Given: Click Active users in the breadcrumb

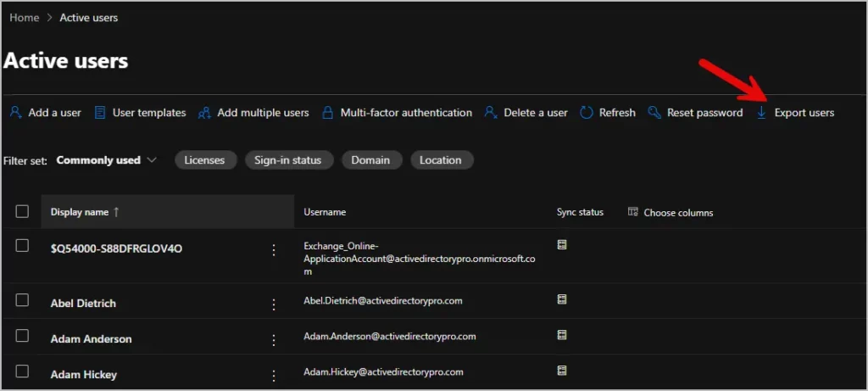Looking at the screenshot, I should coord(88,18).
